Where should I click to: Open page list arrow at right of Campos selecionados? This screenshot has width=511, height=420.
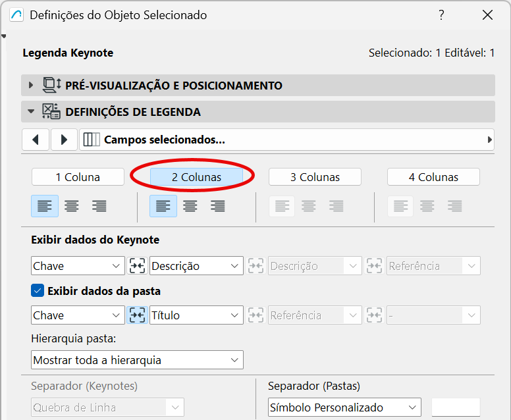pos(489,140)
